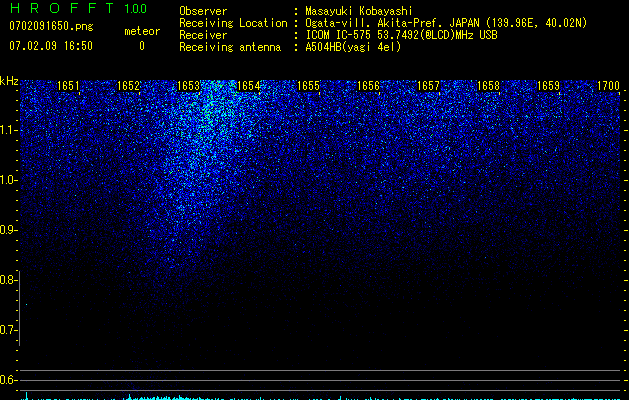
Task: Click the 1651 time marker
Action: 68,86
